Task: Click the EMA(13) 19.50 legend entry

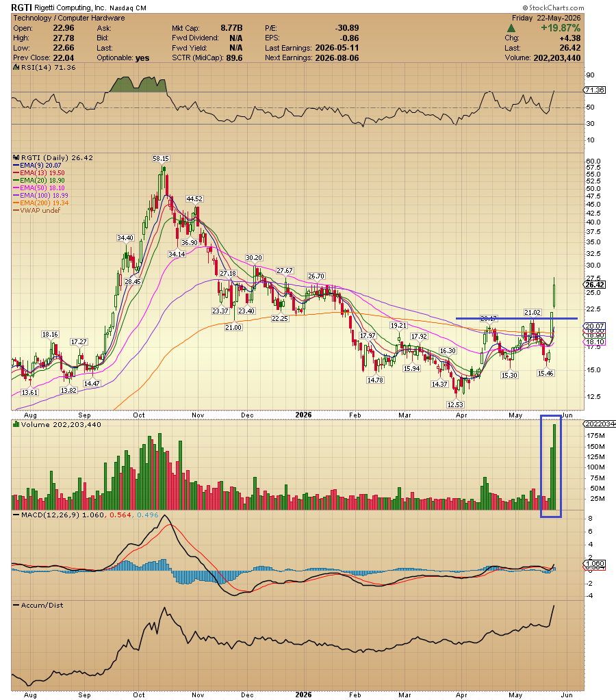Action: coord(39,172)
